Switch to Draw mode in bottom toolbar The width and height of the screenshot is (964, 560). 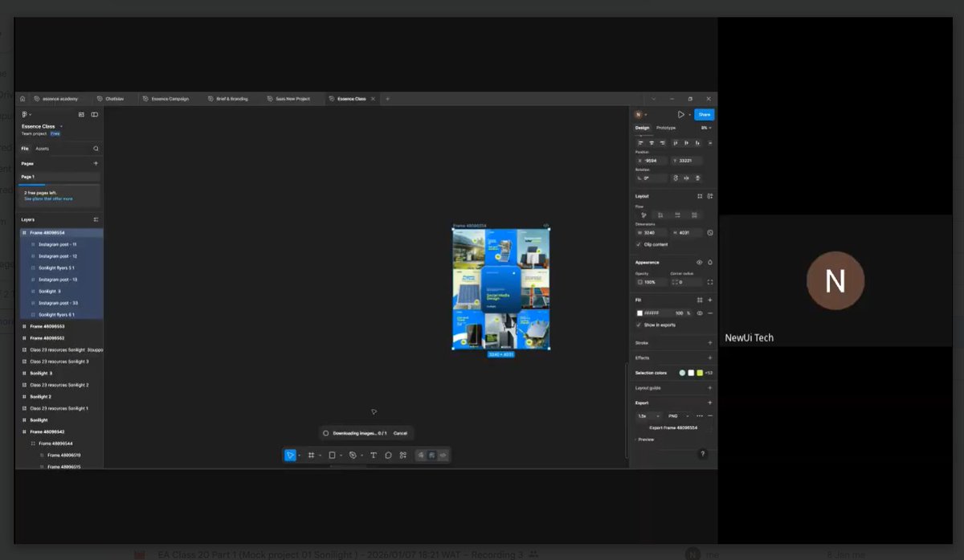pyautogui.click(x=421, y=456)
